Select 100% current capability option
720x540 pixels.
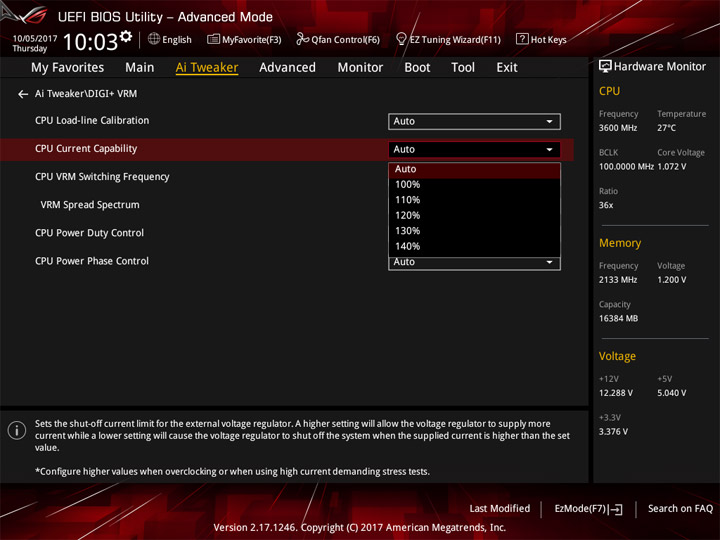474,185
